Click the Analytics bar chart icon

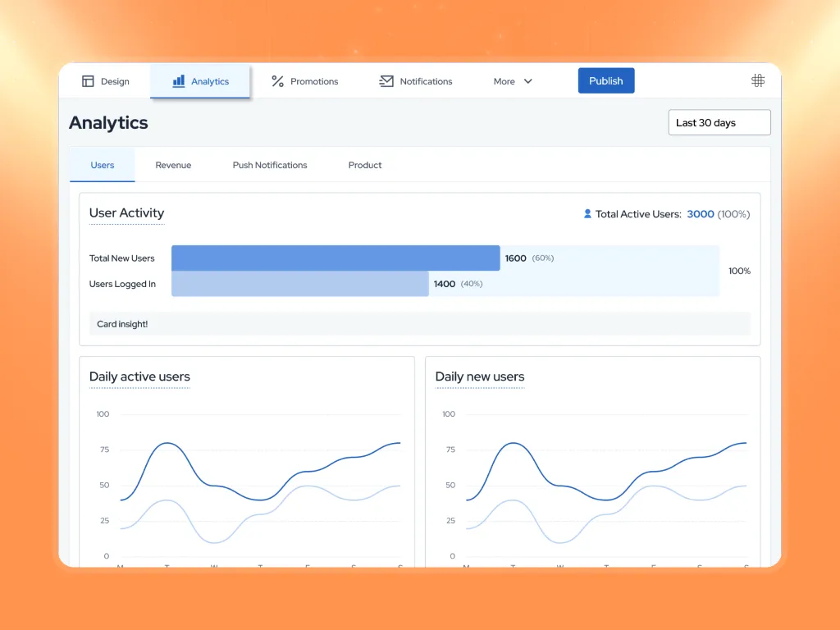[178, 81]
